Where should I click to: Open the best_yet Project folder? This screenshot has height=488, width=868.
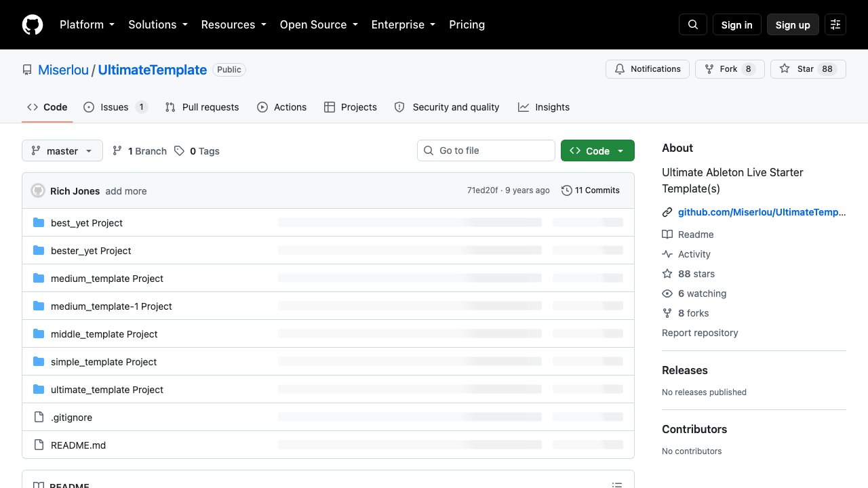[x=87, y=223]
